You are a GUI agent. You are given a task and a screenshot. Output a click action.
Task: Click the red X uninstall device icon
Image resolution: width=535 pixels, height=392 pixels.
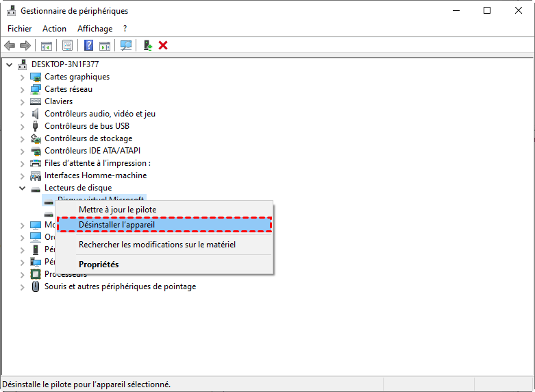pyautogui.click(x=163, y=45)
